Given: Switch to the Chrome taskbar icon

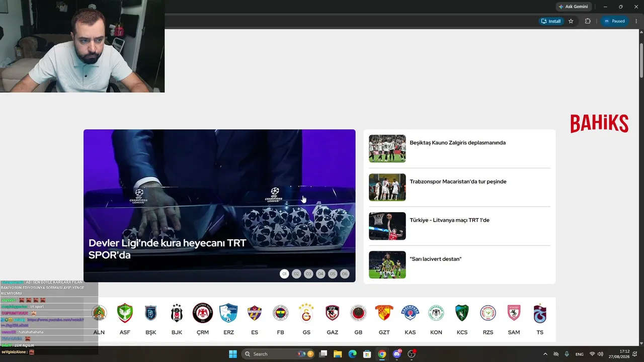Looking at the screenshot, I should (x=382, y=354).
